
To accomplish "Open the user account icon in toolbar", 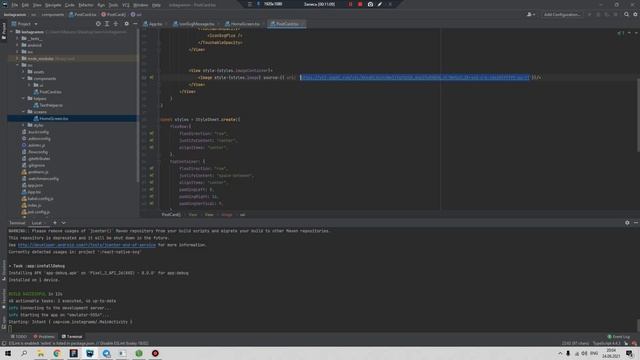I will pyautogui.click(x=531, y=14).
